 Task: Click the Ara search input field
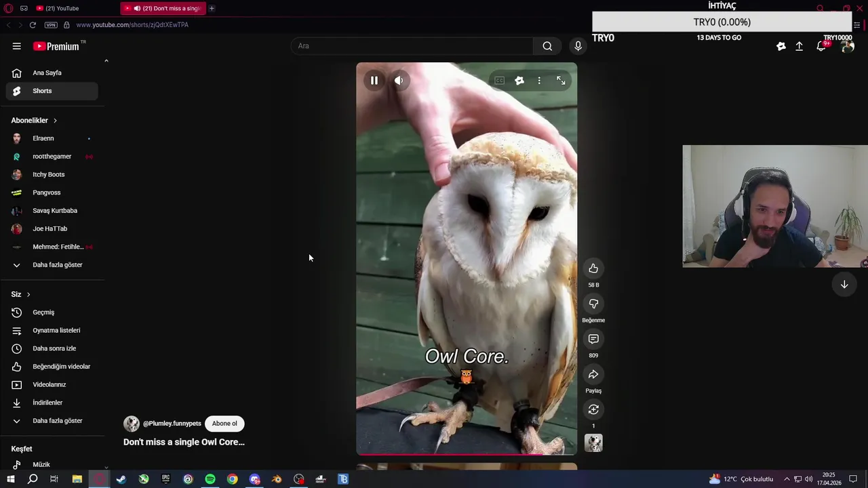[412, 46]
